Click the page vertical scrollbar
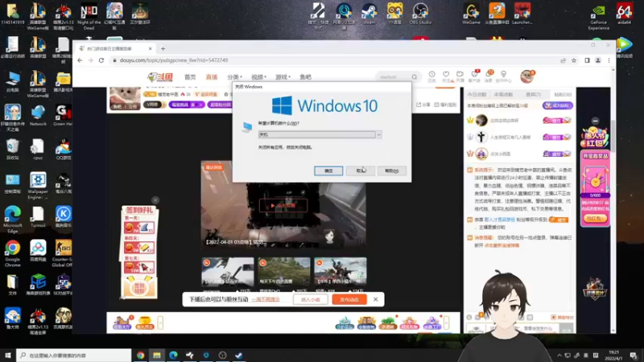Image resolution: width=644 pixels, height=362 pixels. click(x=613, y=135)
